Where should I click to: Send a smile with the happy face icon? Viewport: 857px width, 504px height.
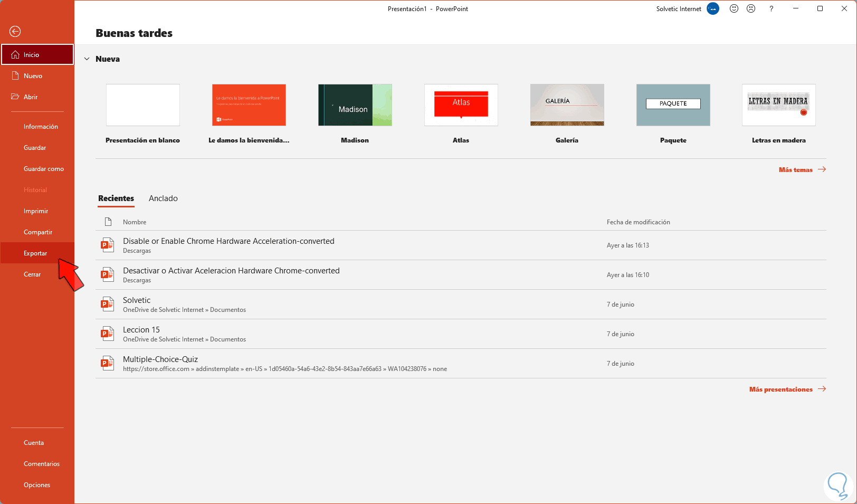734,8
